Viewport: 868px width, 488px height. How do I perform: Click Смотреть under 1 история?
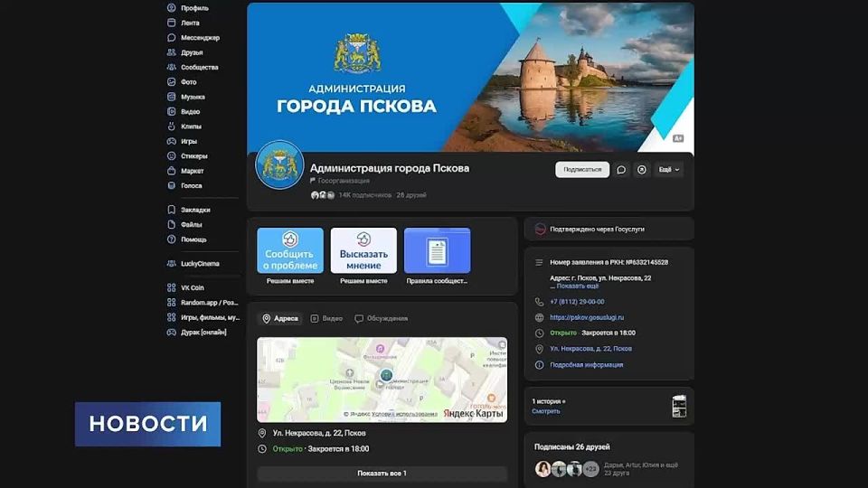pyautogui.click(x=546, y=412)
